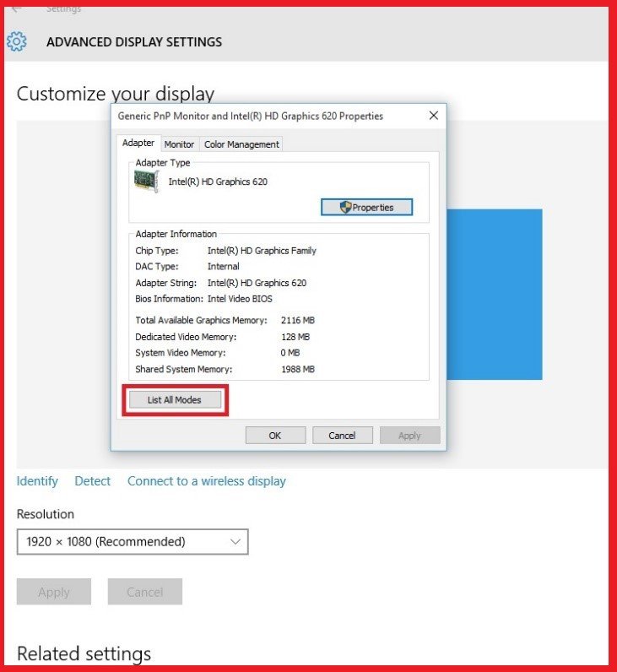Click Shared System Memory value 1988 MB
The width and height of the screenshot is (617, 672).
point(298,369)
